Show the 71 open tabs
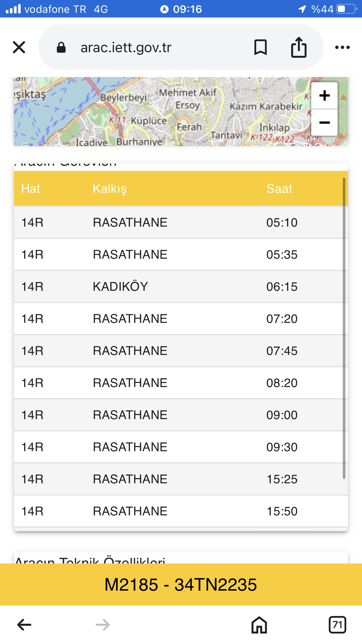This screenshot has height=644, width=362. 337,625
